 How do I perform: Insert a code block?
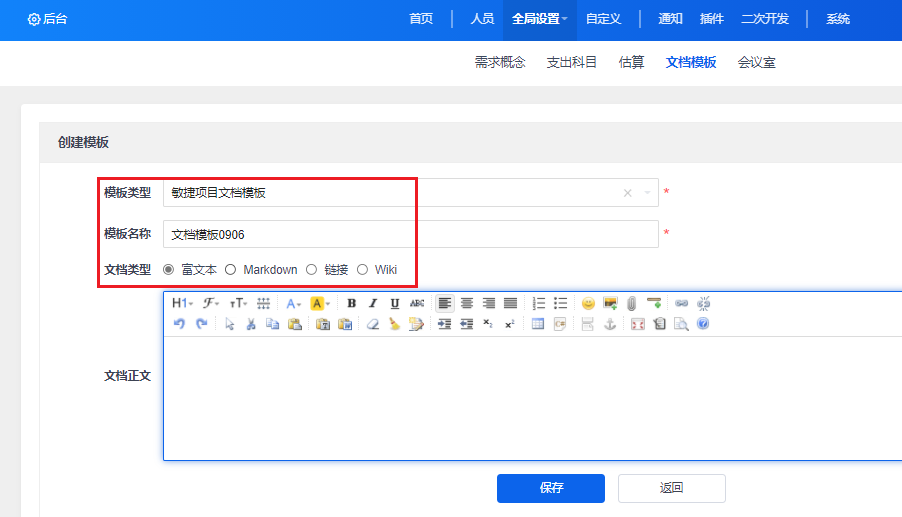coord(560,324)
